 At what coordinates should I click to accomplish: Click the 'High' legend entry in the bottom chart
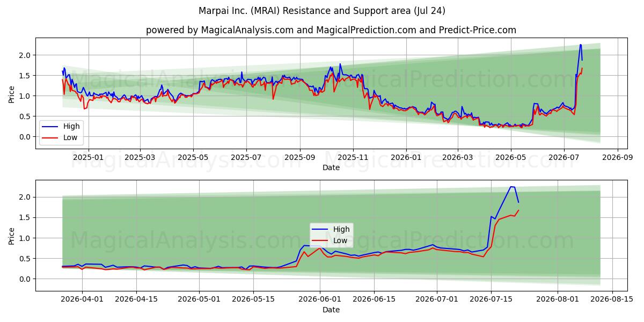coord(341,229)
